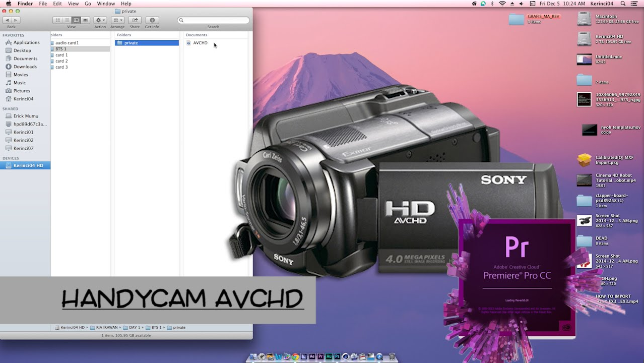Open Kerinci04 home in sidebar favorites

click(23, 99)
